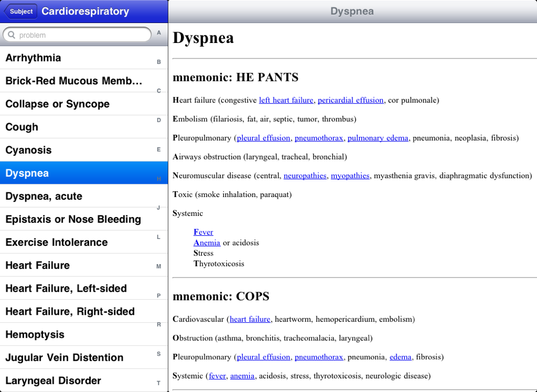Image resolution: width=537 pixels, height=392 pixels.
Task: Go back with the Subject button
Action: tap(20, 12)
